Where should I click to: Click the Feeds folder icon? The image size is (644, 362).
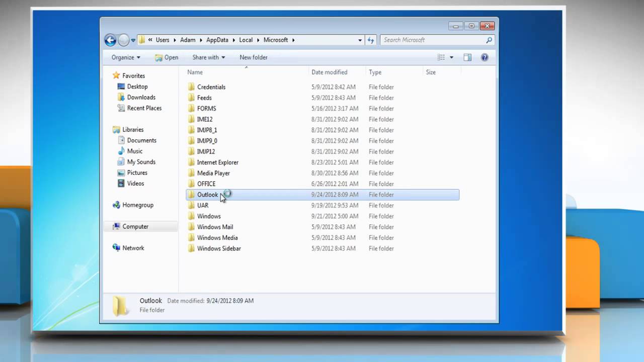tap(191, 98)
